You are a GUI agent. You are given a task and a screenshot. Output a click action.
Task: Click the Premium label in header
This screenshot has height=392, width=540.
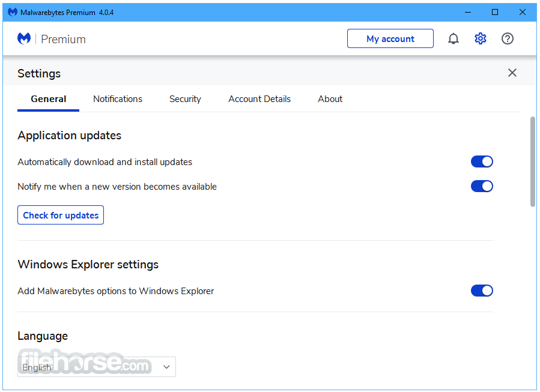tap(63, 39)
